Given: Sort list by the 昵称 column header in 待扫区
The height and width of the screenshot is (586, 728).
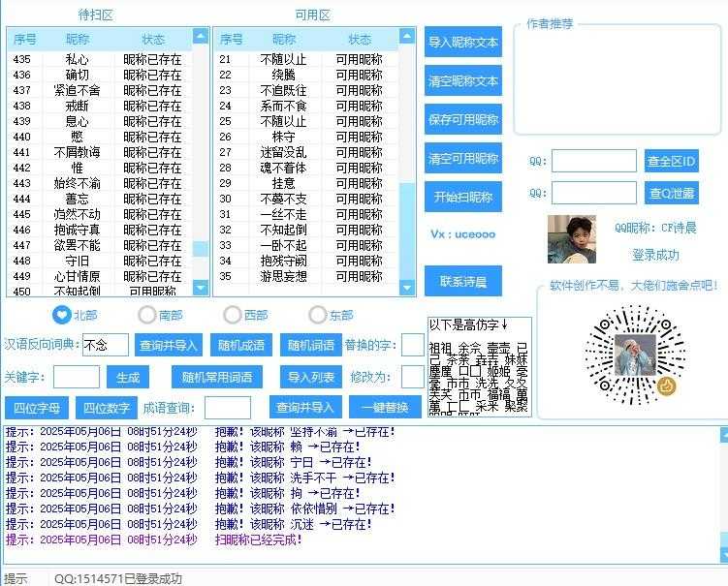Looking at the screenshot, I should point(78,40).
